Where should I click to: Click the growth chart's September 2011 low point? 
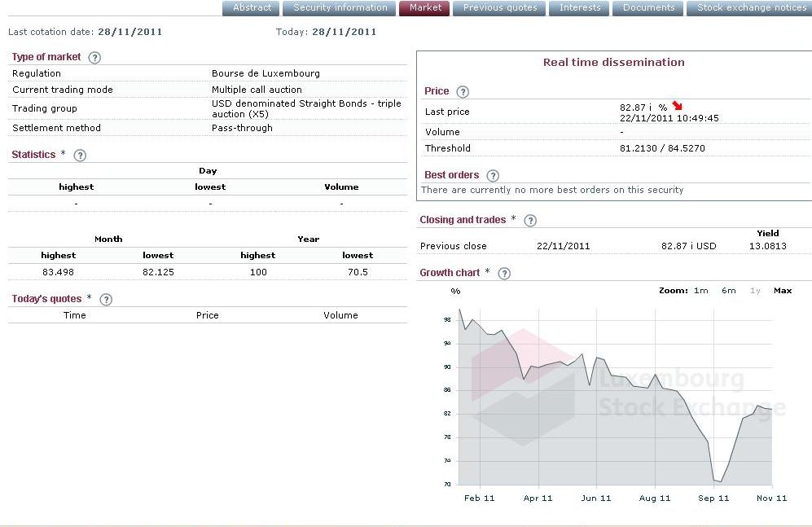point(718,482)
